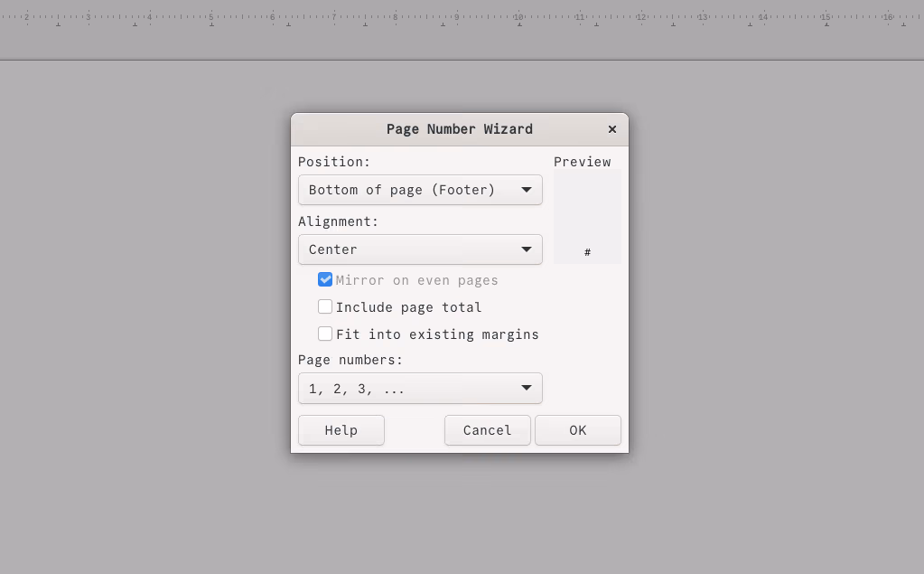Enable Fit into existing margins

click(325, 334)
